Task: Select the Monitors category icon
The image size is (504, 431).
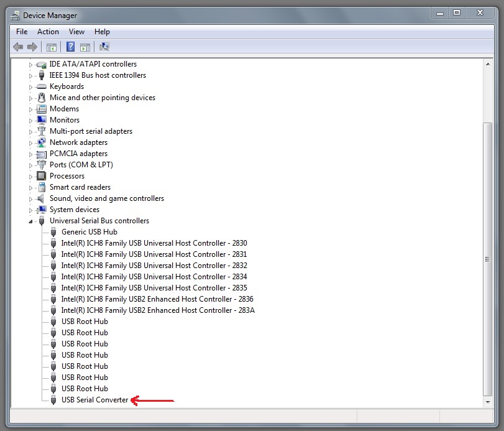Action: (42, 120)
